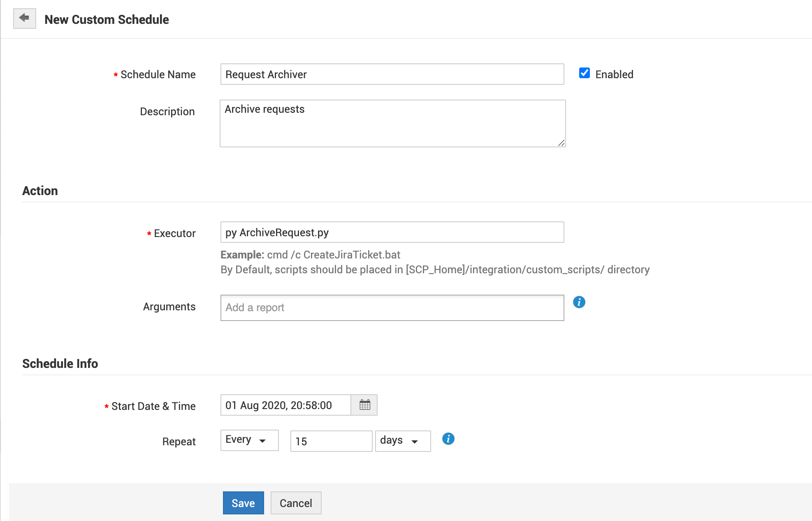
Task: Click into the Description text area
Action: [392, 123]
